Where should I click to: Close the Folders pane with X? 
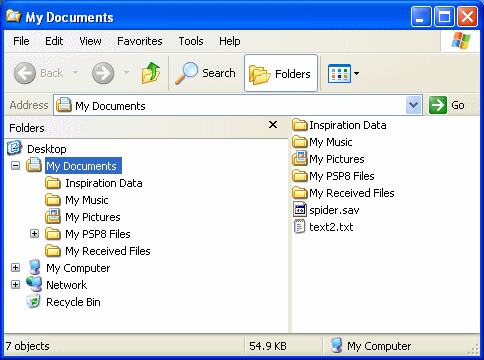(x=273, y=125)
